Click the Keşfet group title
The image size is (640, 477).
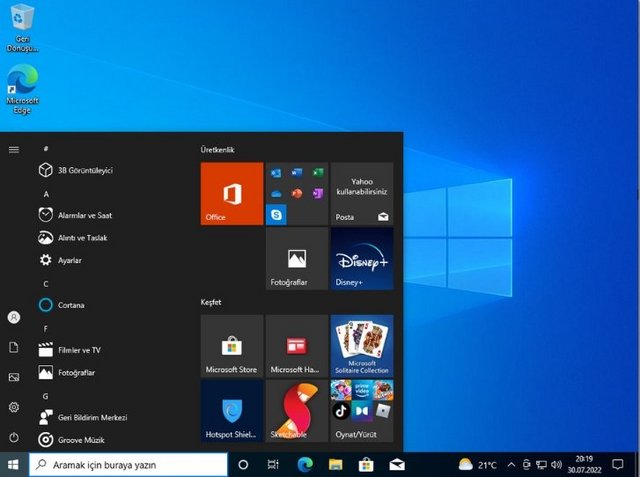point(211,302)
